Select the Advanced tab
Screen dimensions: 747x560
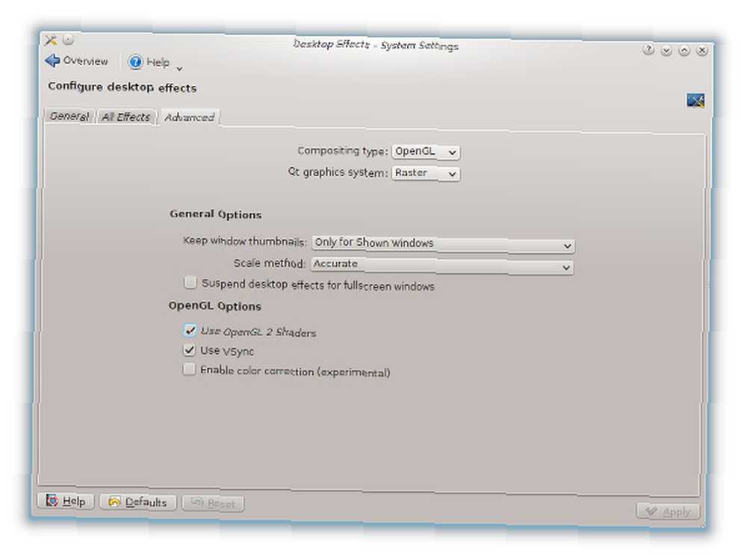coord(189,117)
